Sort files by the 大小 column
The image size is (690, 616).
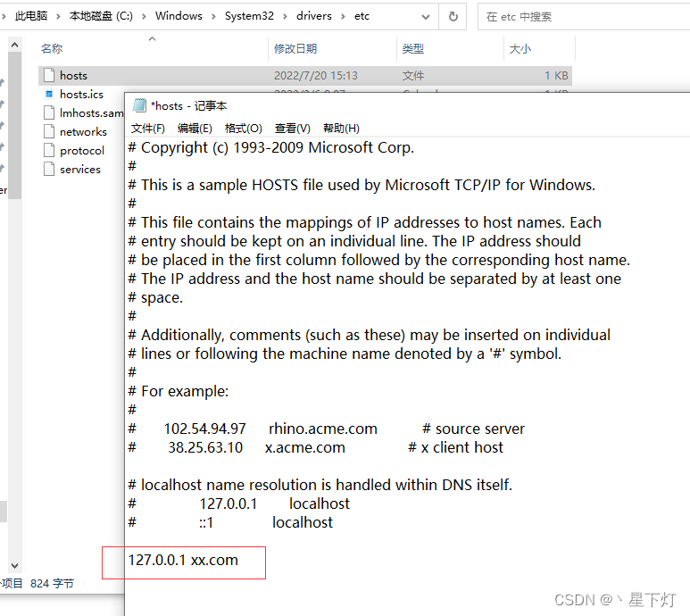click(520, 49)
